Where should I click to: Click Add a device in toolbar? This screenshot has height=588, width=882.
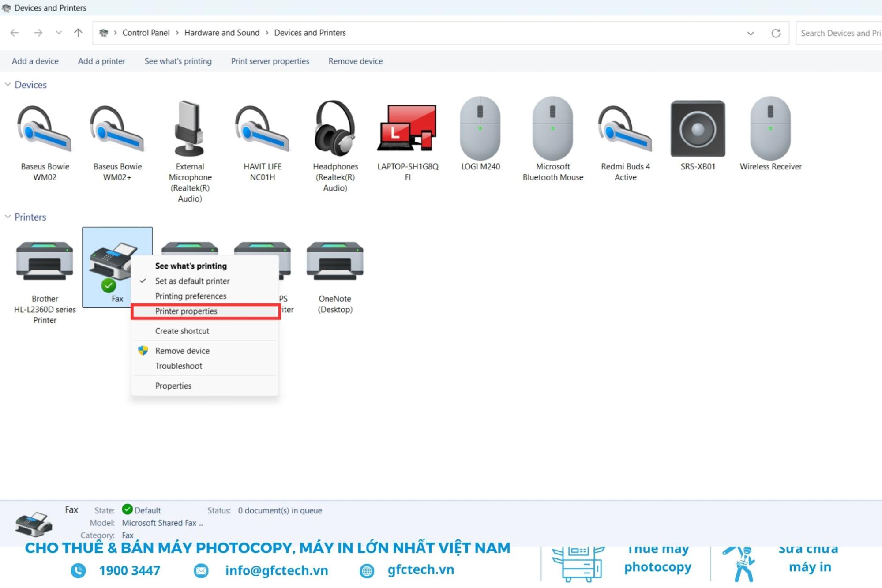pyautogui.click(x=35, y=61)
